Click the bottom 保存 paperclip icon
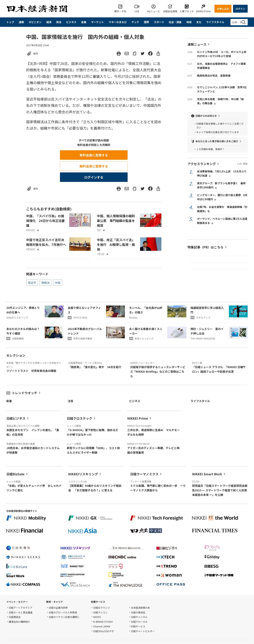Screen dimensions: 254x644 click(x=29, y=189)
